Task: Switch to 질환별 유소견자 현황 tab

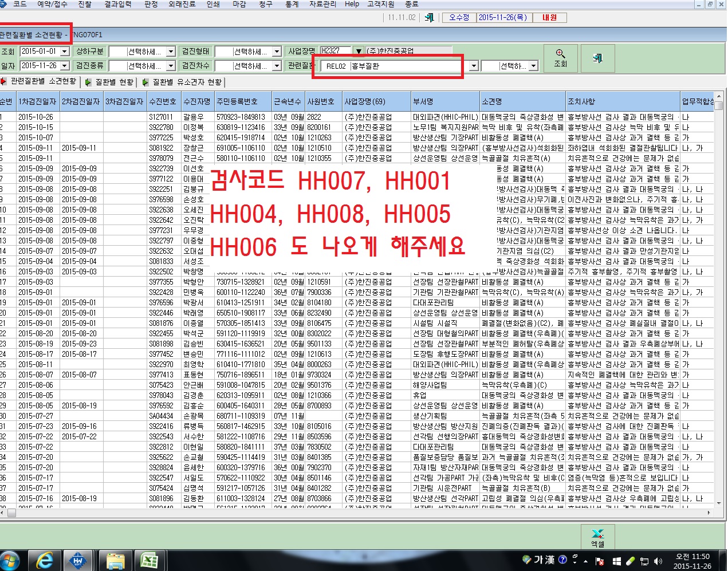Action: tap(182, 82)
